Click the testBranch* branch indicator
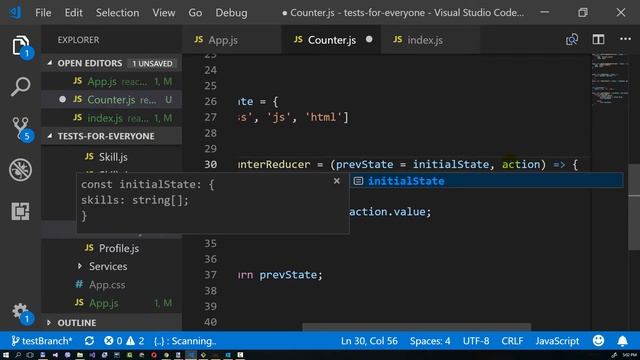Viewport: 640px width, 360px height. click(41, 341)
